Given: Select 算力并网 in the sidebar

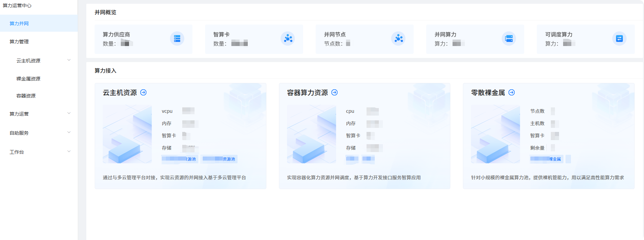Looking at the screenshot, I should (19, 24).
